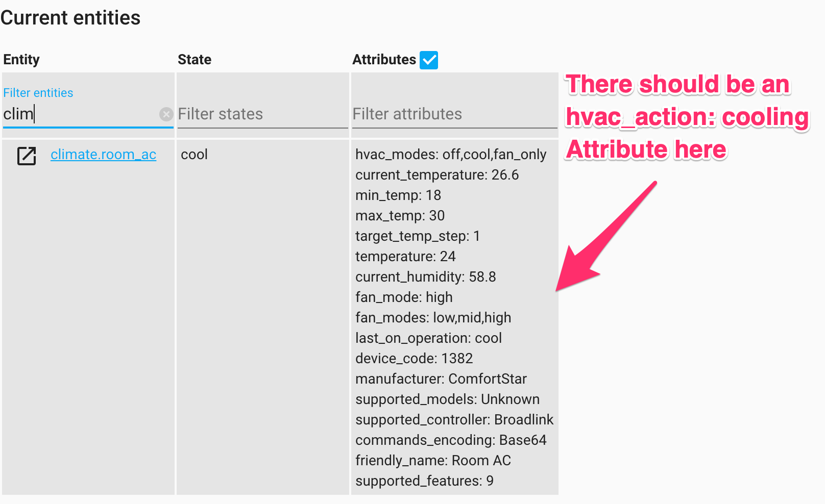The image size is (825, 504).
Task: Select the State column header
Action: click(x=194, y=59)
